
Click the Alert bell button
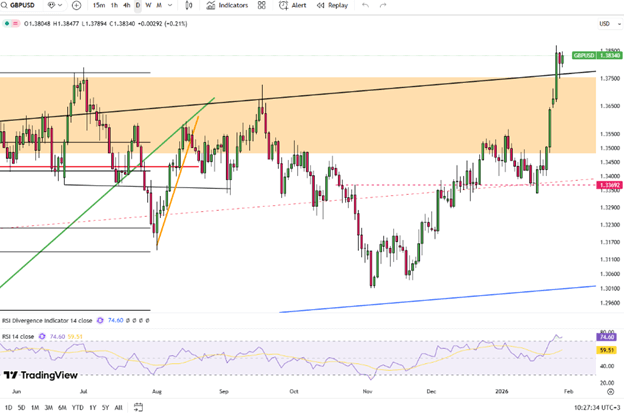click(293, 6)
